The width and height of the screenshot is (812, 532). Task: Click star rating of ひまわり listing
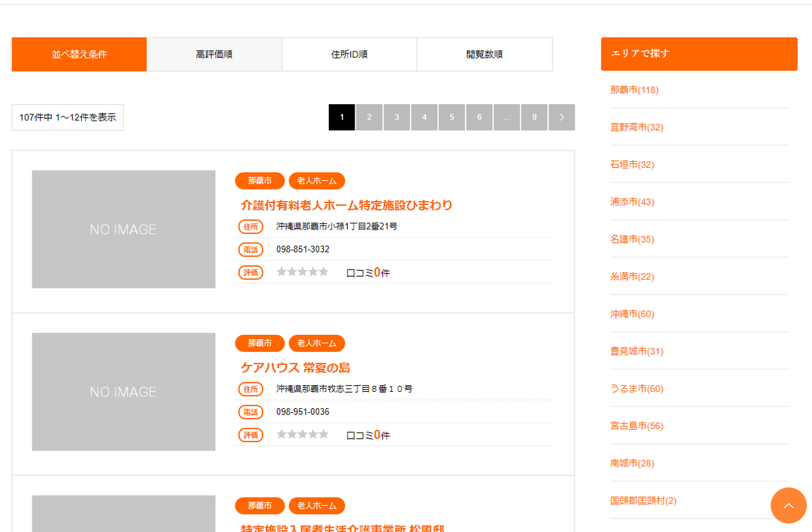(302, 272)
